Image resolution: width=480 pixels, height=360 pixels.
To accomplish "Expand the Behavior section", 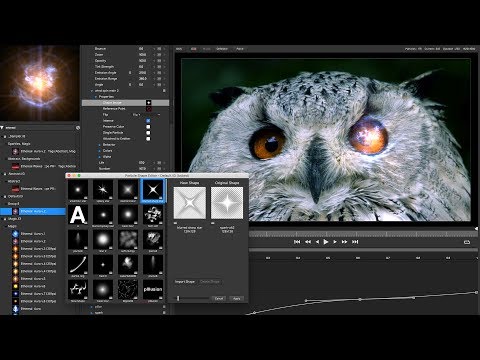I will (x=99, y=145).
